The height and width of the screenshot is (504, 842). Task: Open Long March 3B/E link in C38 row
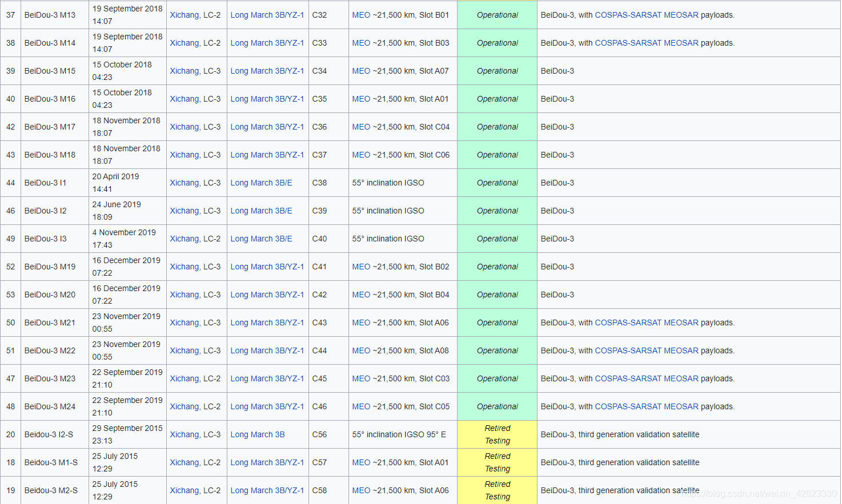tap(261, 183)
